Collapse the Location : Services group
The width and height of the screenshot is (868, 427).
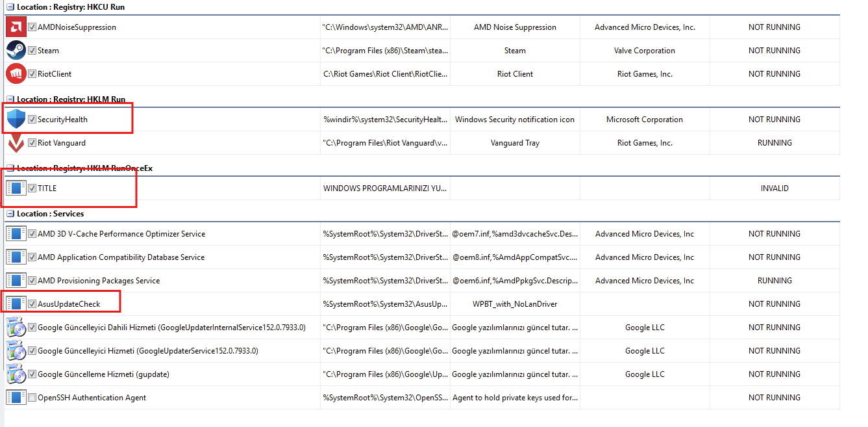click(x=10, y=214)
